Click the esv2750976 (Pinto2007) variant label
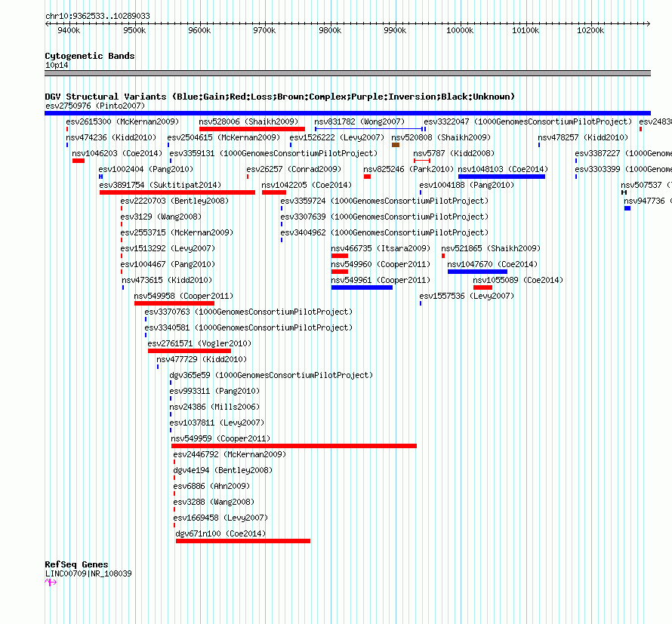 pyautogui.click(x=95, y=106)
